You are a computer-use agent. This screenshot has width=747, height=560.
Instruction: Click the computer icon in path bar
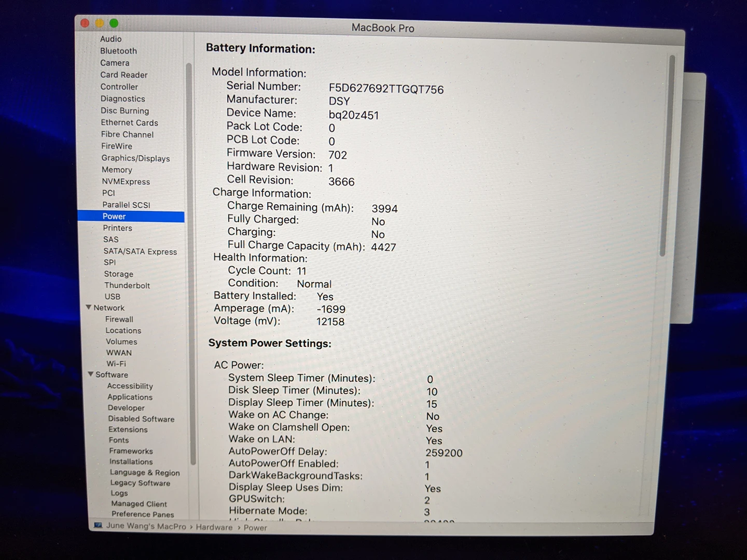(98, 525)
